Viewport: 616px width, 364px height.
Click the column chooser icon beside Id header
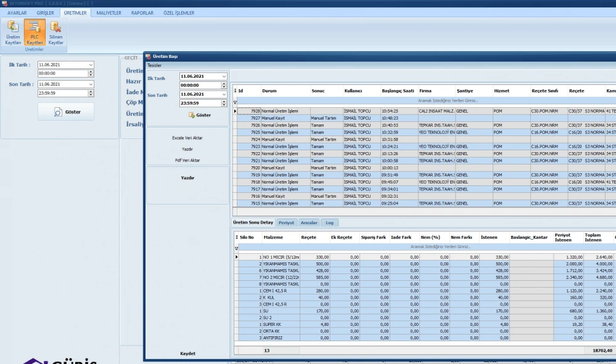[x=235, y=91]
